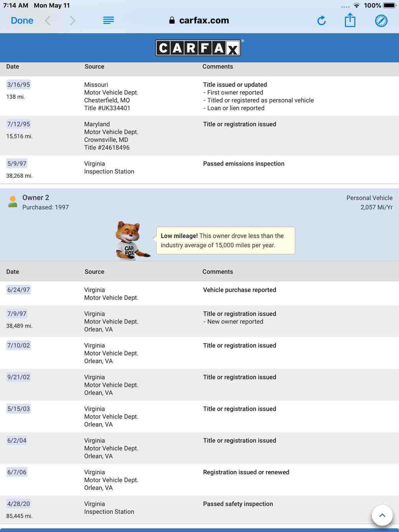Click 'Vehicle purchase reported' comment
399x532 pixels.
click(x=239, y=290)
